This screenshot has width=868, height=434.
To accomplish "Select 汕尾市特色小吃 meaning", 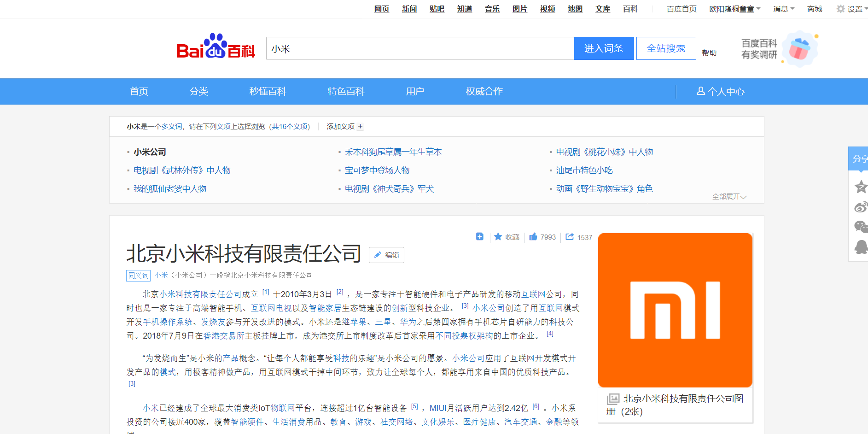I will pyautogui.click(x=584, y=170).
